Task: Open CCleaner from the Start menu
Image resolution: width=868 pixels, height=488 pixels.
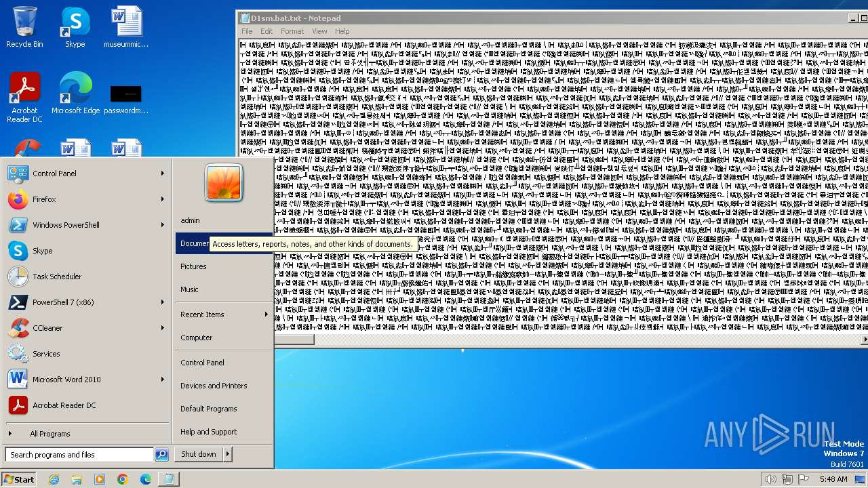Action: click(86, 328)
